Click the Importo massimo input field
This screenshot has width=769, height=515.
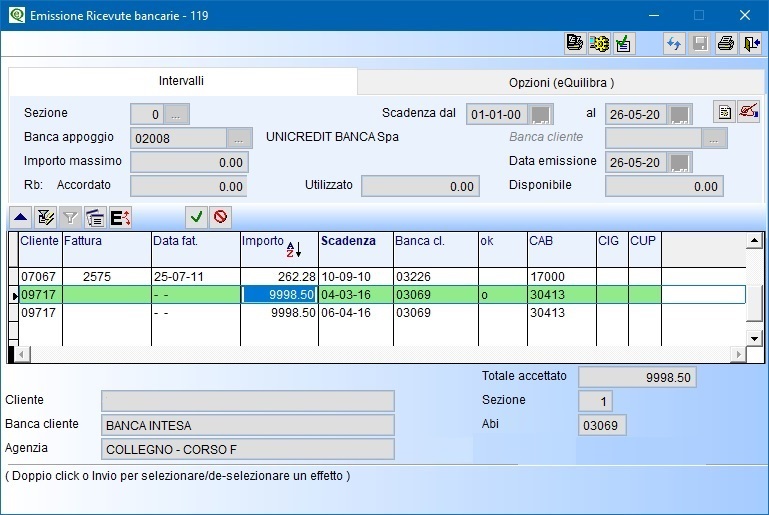pyautogui.click(x=189, y=162)
